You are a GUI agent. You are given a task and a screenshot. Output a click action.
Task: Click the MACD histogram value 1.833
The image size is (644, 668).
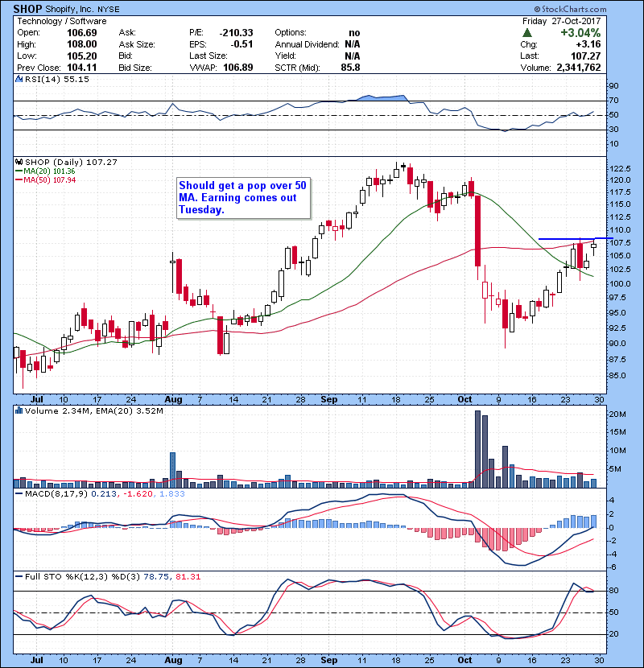click(172, 494)
